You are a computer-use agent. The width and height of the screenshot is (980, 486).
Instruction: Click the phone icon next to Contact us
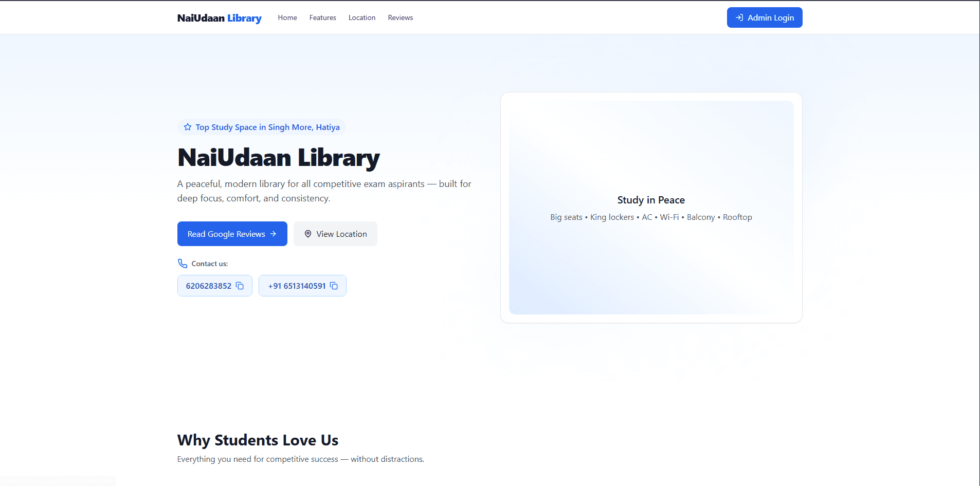click(x=183, y=263)
